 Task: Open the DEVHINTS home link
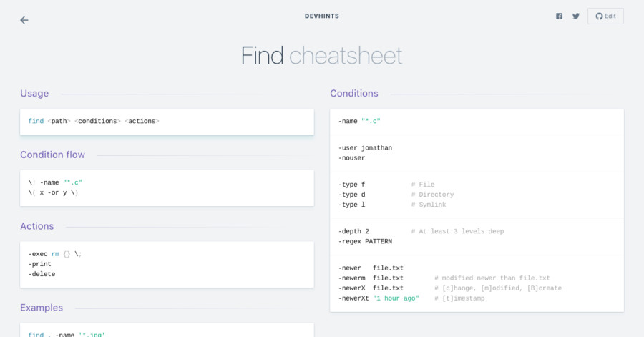321,16
